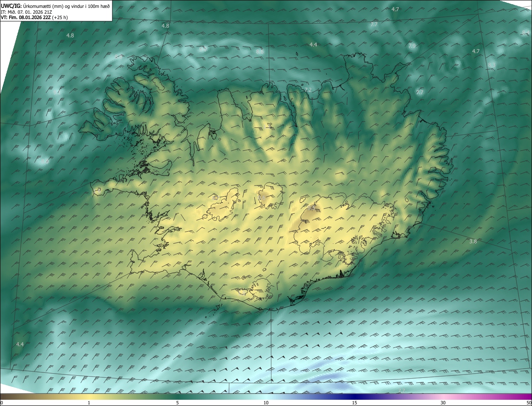Click the colour scale tick labelled 1
Screen dimensions: 532x406
click(89, 403)
